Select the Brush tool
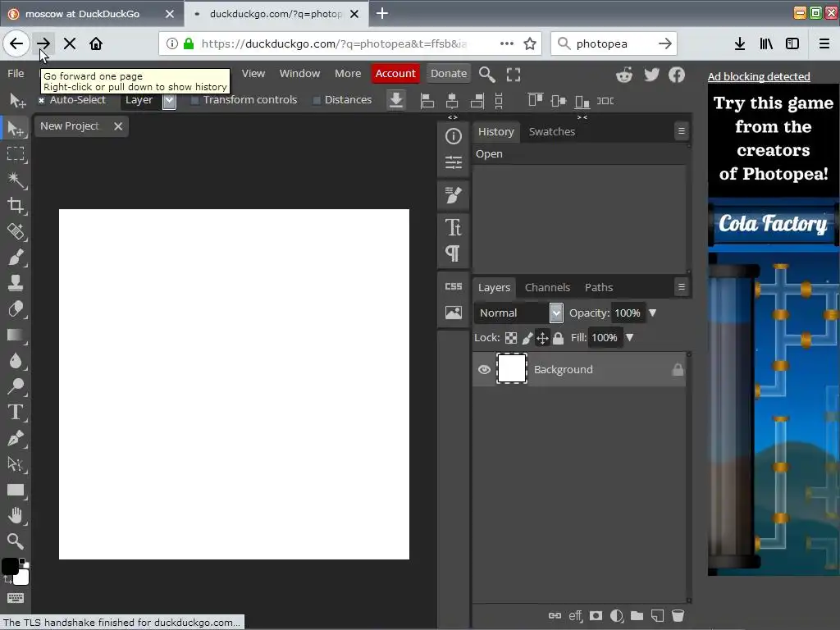This screenshot has height=630, width=840. point(16,257)
